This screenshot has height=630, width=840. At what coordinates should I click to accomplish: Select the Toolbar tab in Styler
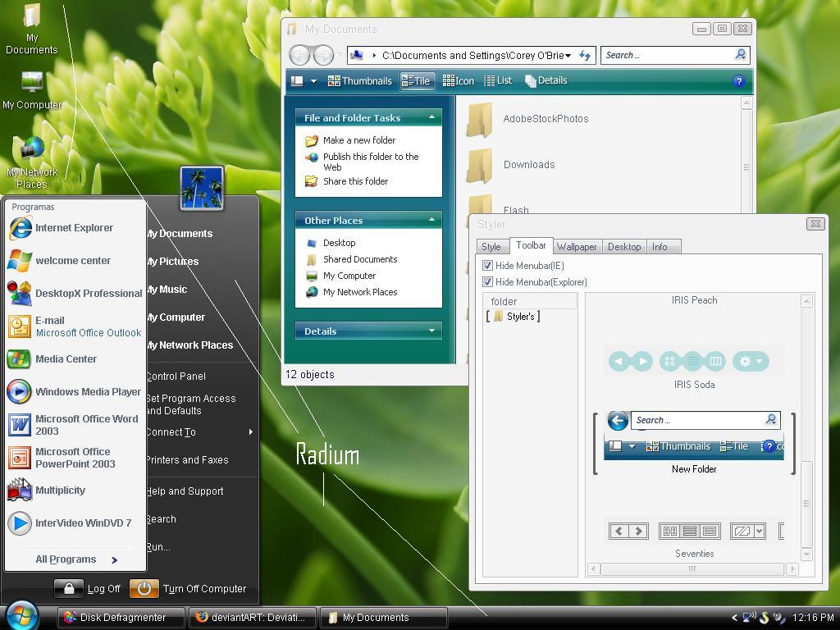tap(531, 245)
